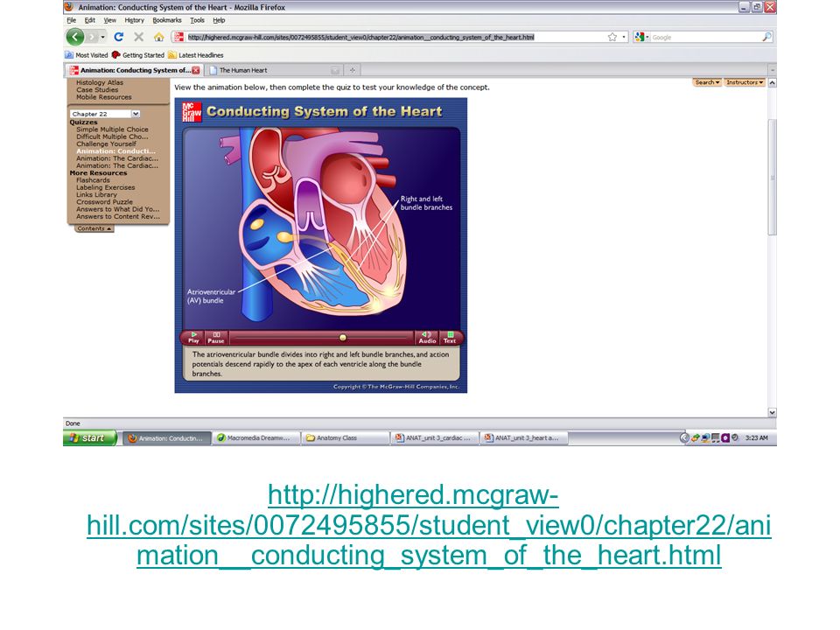The image size is (840, 630).
Task: Click the Windows Start button
Action: [89, 437]
